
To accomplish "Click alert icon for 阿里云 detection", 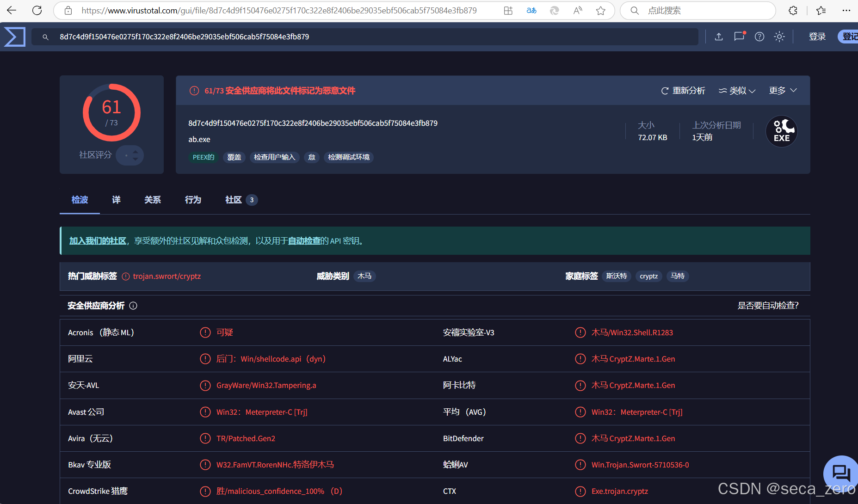I will tap(205, 359).
